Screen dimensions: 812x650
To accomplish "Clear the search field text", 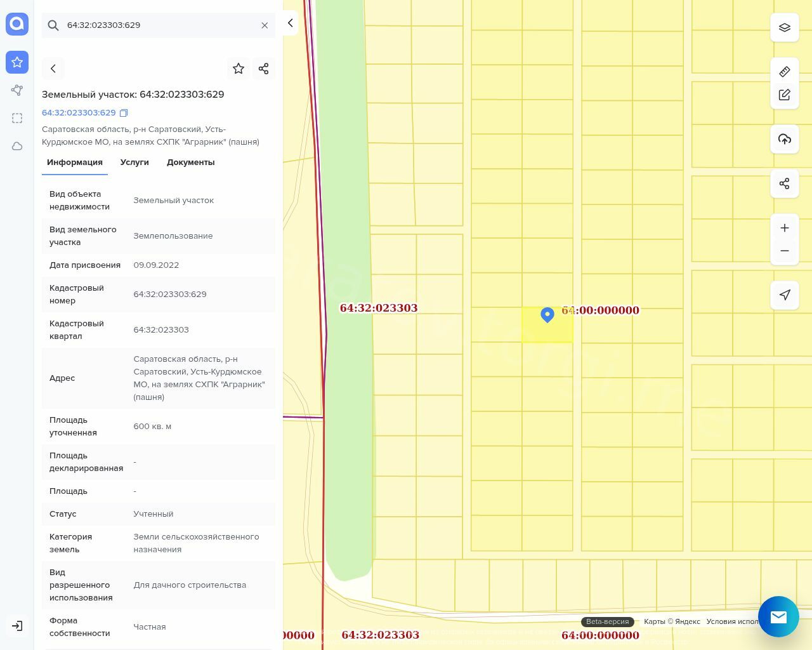I will point(265,25).
